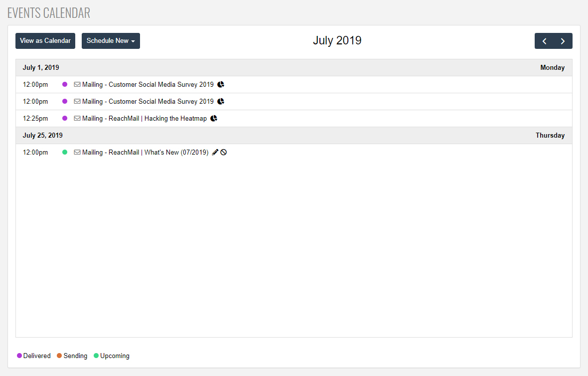Click the purple Delivered dot in the legend
The height and width of the screenshot is (376, 588).
pos(19,356)
